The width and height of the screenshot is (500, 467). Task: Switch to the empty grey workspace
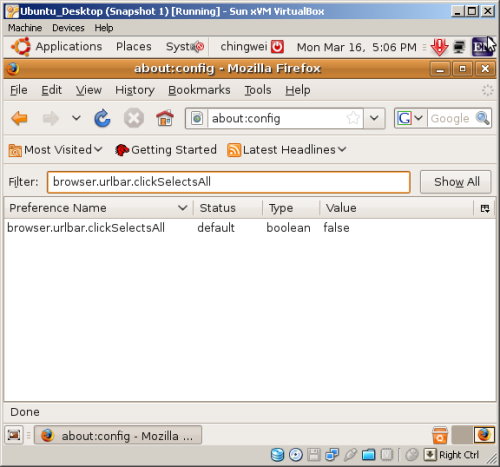click(x=461, y=435)
